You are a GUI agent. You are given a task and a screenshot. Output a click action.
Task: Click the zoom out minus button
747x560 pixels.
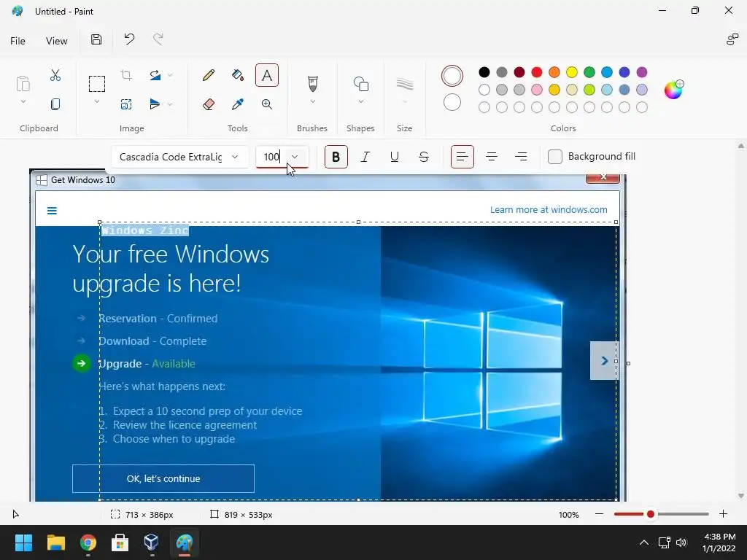pyautogui.click(x=600, y=514)
